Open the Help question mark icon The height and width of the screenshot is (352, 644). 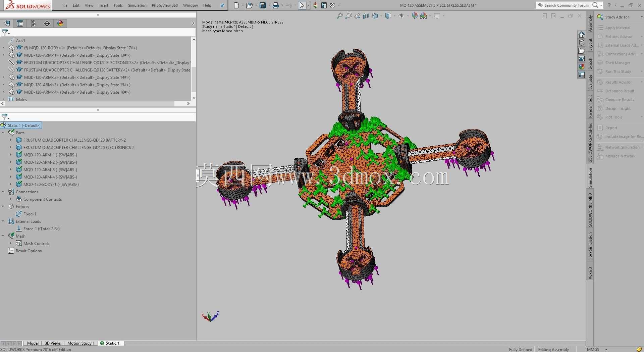(609, 5)
